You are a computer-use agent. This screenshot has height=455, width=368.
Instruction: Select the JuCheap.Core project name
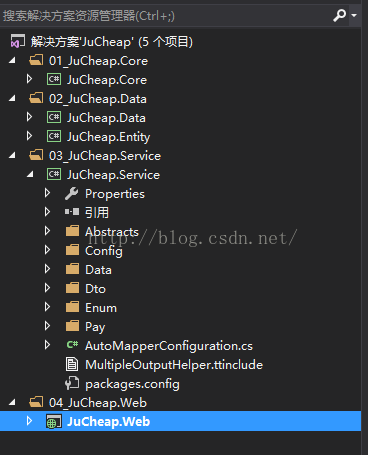point(107,80)
